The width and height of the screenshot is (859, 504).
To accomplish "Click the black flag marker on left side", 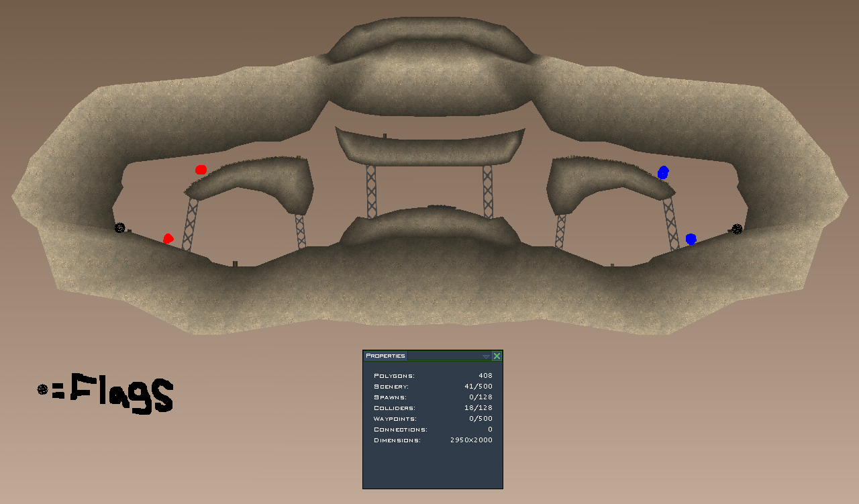I will coord(119,228).
